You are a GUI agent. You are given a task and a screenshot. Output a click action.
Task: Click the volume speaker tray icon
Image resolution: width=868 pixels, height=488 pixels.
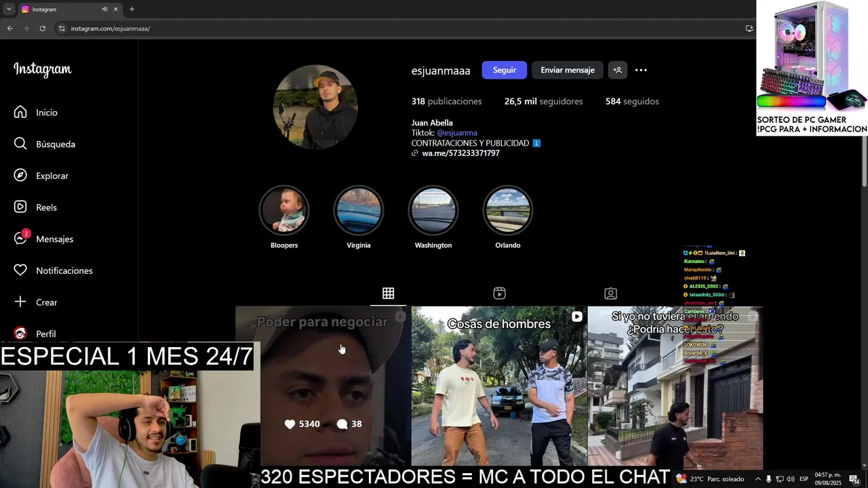791,479
